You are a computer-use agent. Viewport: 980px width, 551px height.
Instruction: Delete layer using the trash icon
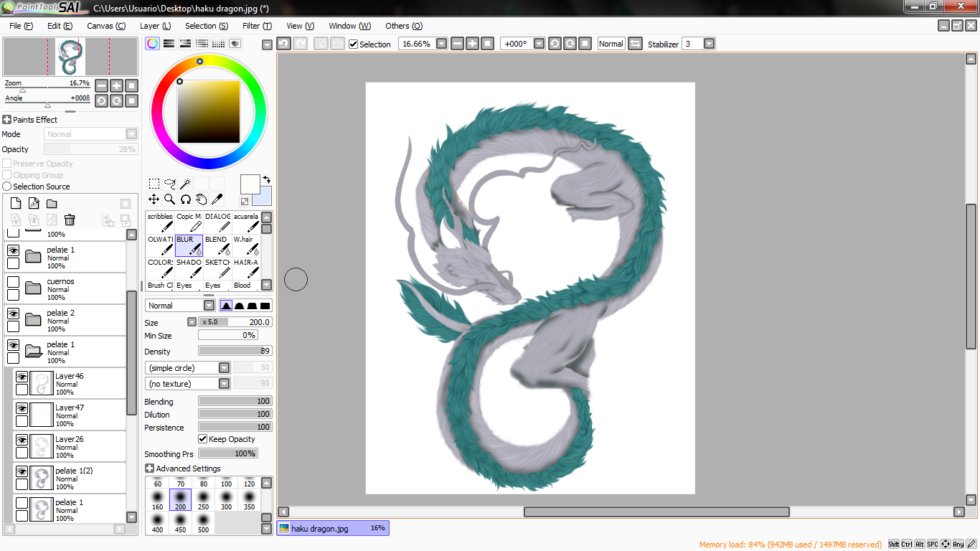70,220
